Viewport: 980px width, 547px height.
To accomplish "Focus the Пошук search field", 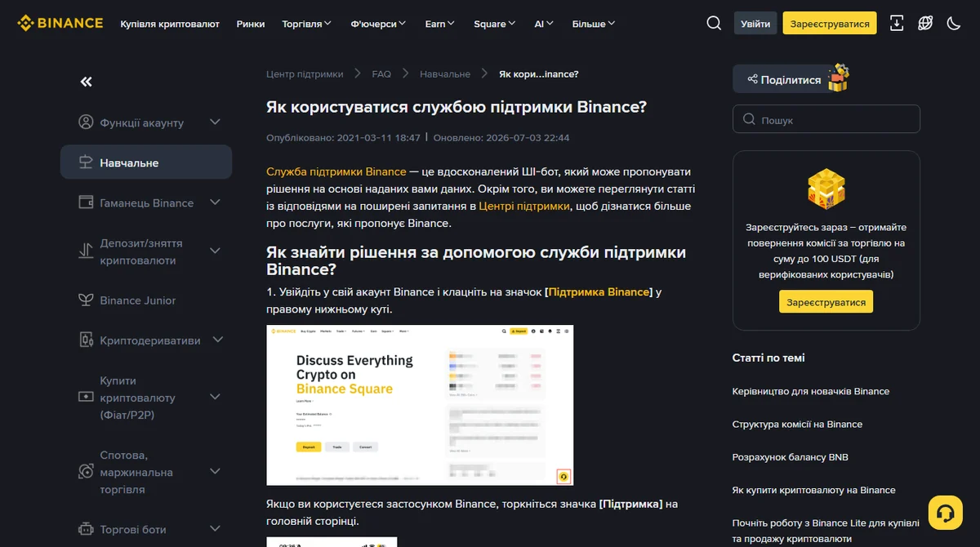I will coord(826,119).
